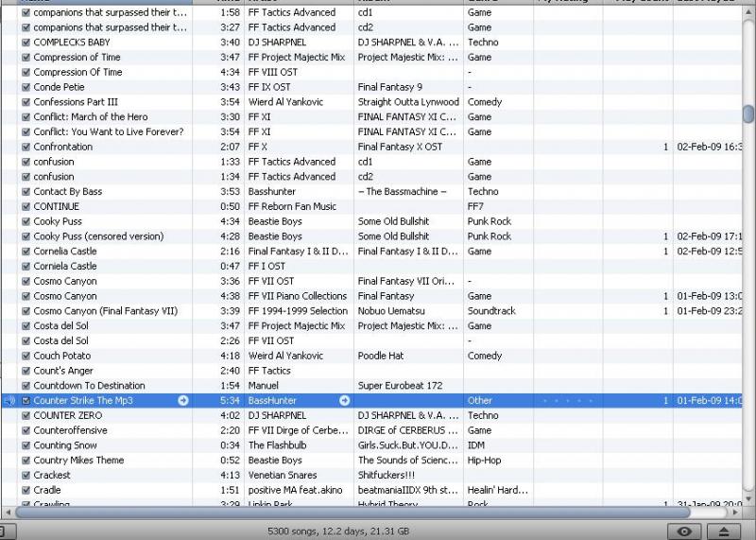Click the FF Reborn Fan Music artist cell
Viewport: 756px width, 540px height.
[x=292, y=206]
